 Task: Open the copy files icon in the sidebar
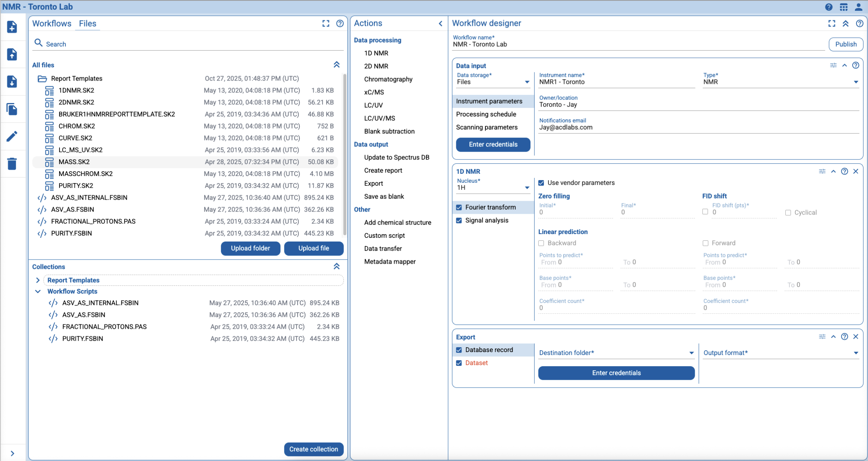(x=12, y=109)
